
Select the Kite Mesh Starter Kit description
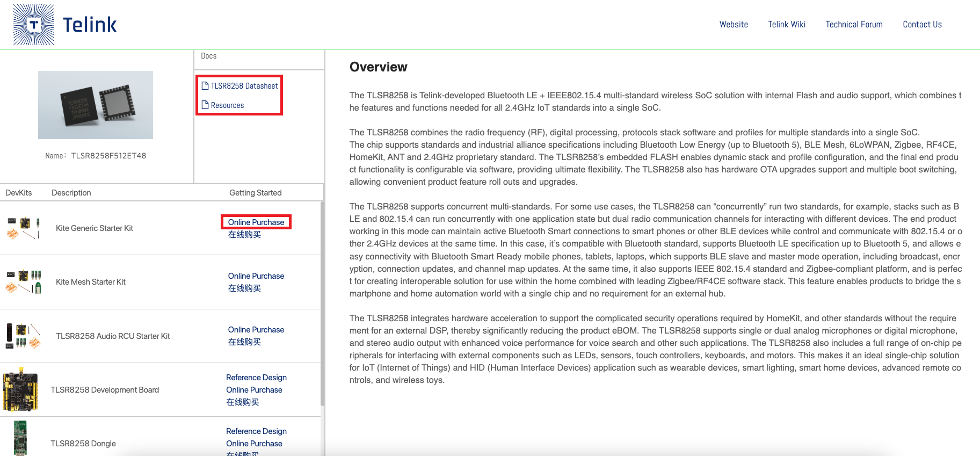tap(91, 282)
